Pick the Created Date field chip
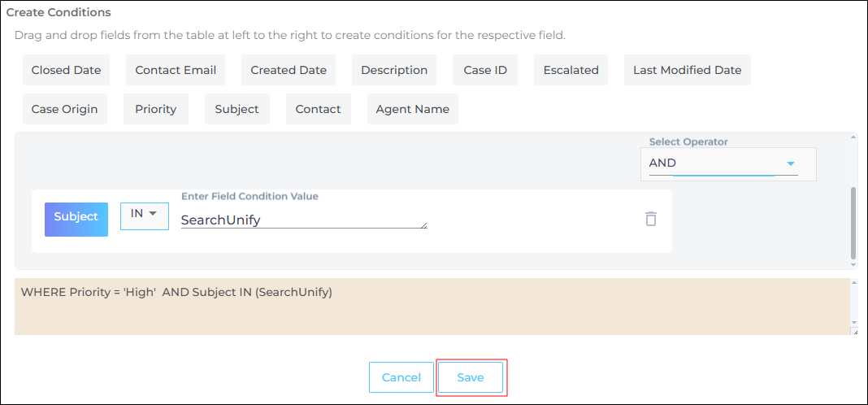Image resolution: width=868 pixels, height=405 pixels. [x=289, y=70]
